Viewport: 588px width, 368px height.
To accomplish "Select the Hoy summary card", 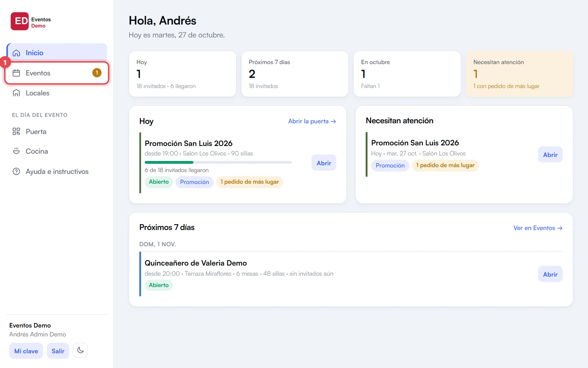I will click(183, 74).
